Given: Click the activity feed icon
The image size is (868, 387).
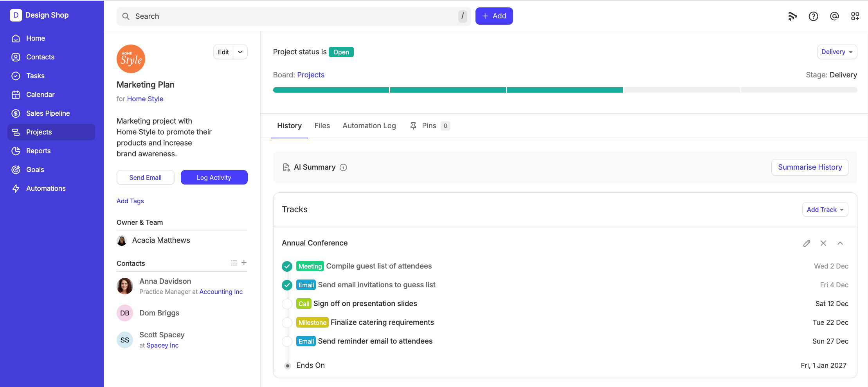Looking at the screenshot, I should click(x=792, y=16).
